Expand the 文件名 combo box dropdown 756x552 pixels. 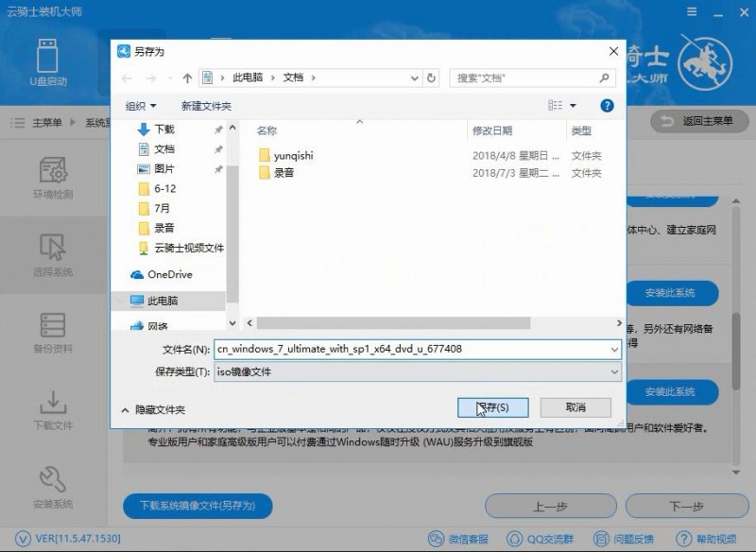click(614, 349)
